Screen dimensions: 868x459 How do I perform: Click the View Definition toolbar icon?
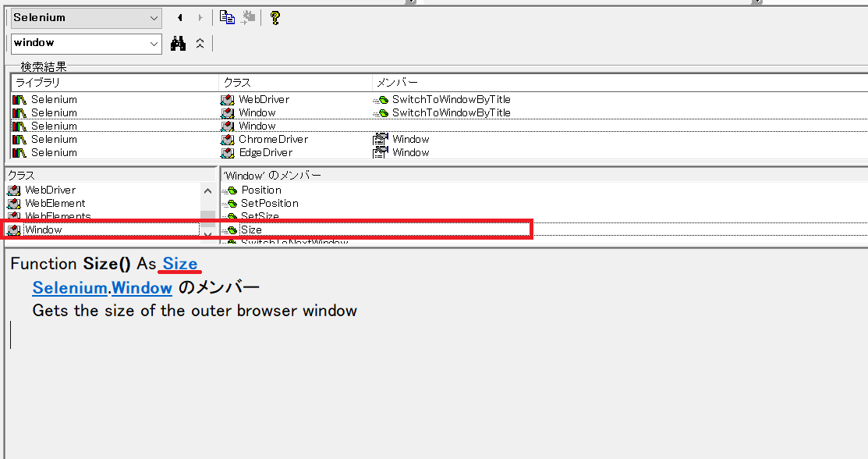point(249,17)
